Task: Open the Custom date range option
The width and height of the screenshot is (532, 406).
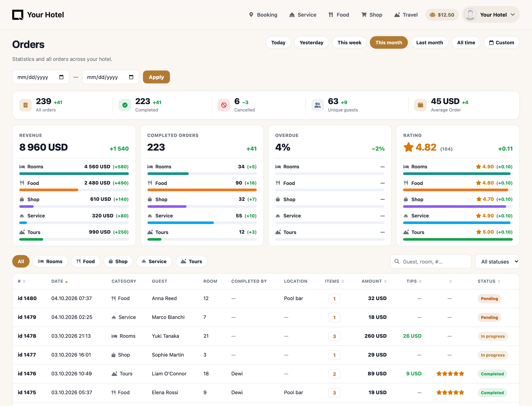Action: [x=502, y=42]
